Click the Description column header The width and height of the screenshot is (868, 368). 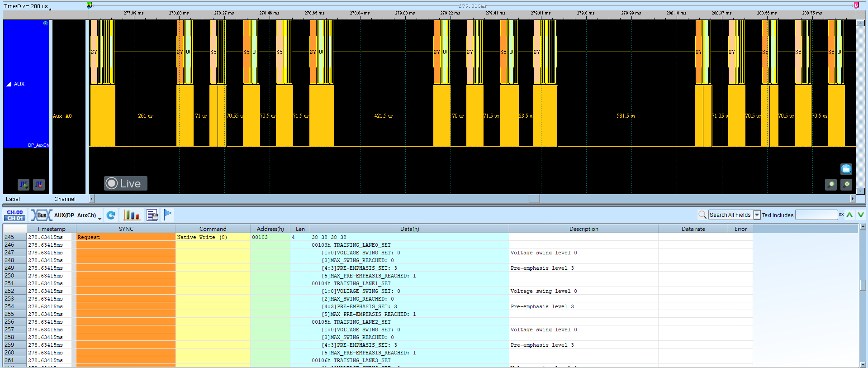pos(583,229)
